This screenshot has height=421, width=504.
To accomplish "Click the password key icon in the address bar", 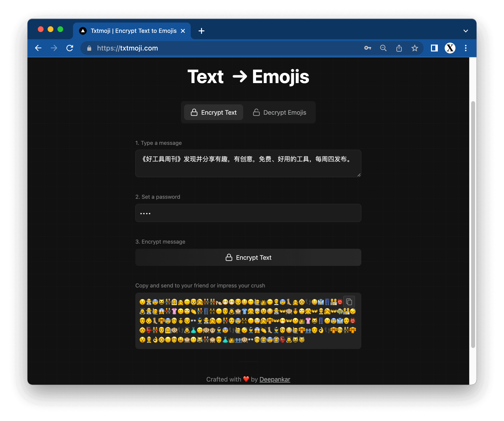I will 367,48.
